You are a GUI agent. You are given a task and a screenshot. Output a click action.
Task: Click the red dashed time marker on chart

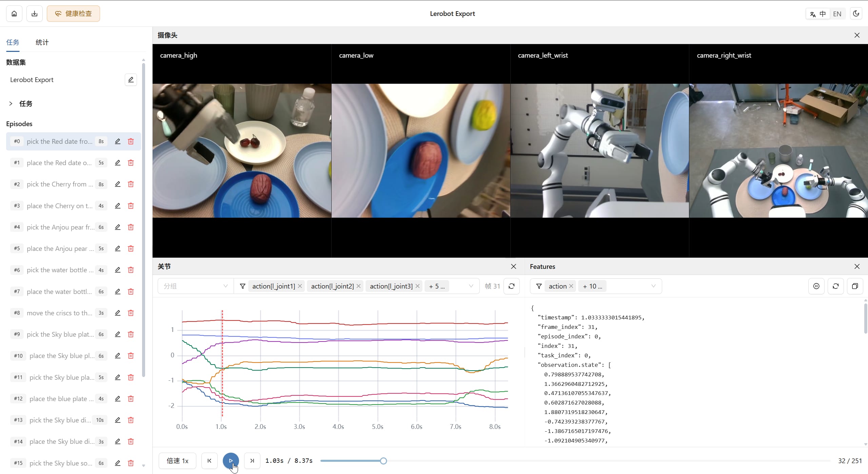pyautogui.click(x=222, y=363)
